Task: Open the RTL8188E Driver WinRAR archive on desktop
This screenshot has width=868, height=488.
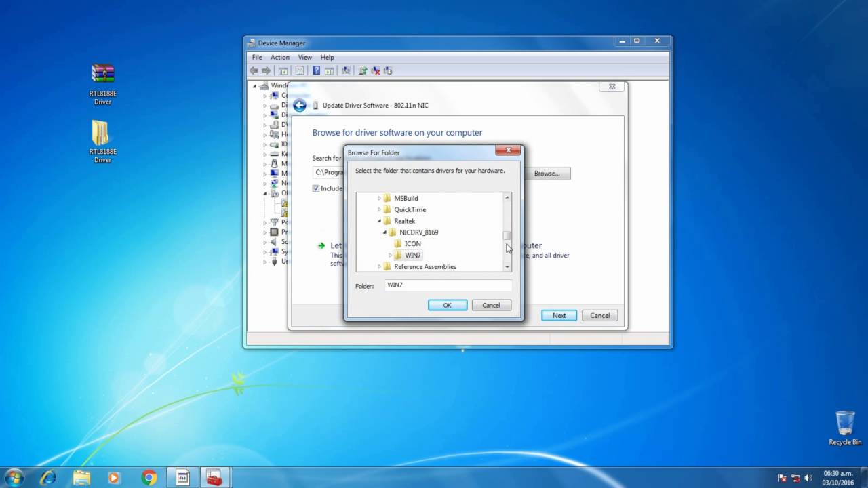Action: (x=102, y=84)
